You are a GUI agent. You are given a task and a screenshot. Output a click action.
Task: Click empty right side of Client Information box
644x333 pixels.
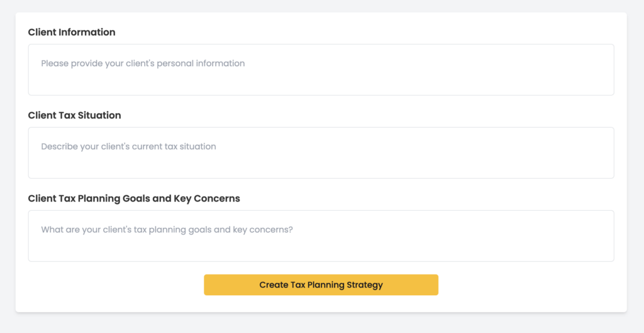(x=535, y=70)
